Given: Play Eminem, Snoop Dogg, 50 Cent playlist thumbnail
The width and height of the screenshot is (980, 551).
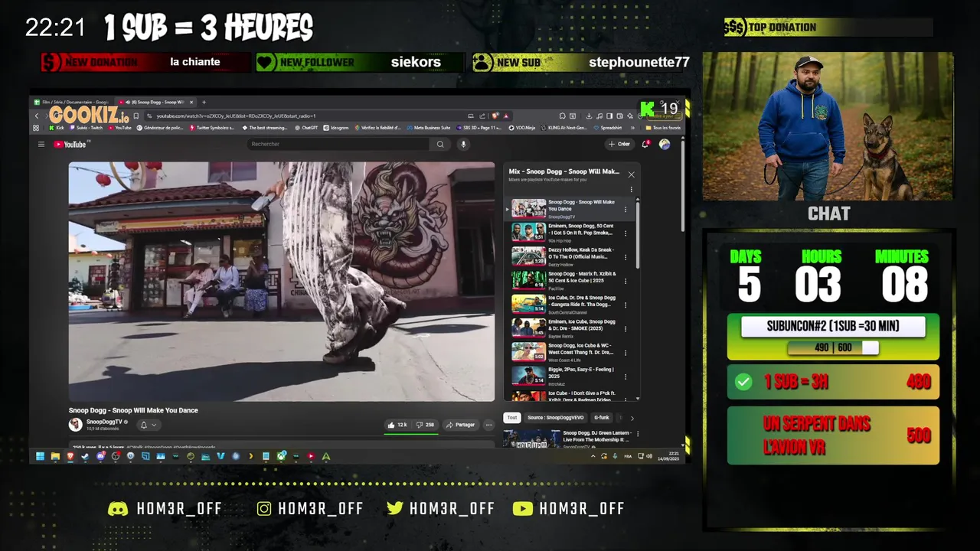Looking at the screenshot, I should [x=528, y=233].
